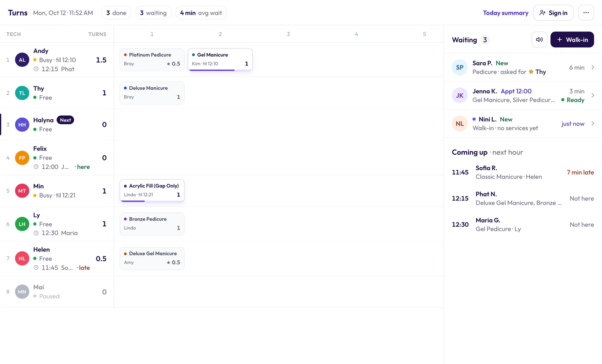602x364 pixels.
Task: Expand Sara P. waiting entry chevron
Action: [x=593, y=67]
